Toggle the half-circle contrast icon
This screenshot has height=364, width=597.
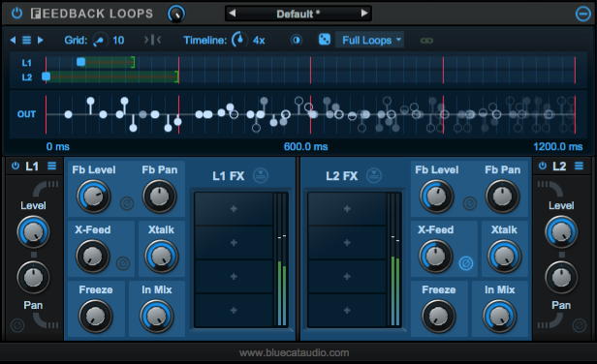pos(297,40)
